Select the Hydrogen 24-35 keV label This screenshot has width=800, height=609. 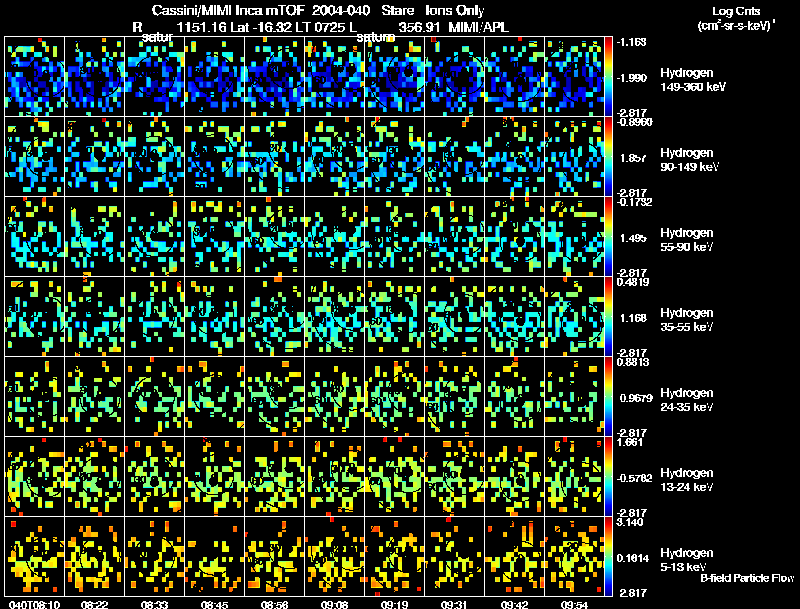687,399
